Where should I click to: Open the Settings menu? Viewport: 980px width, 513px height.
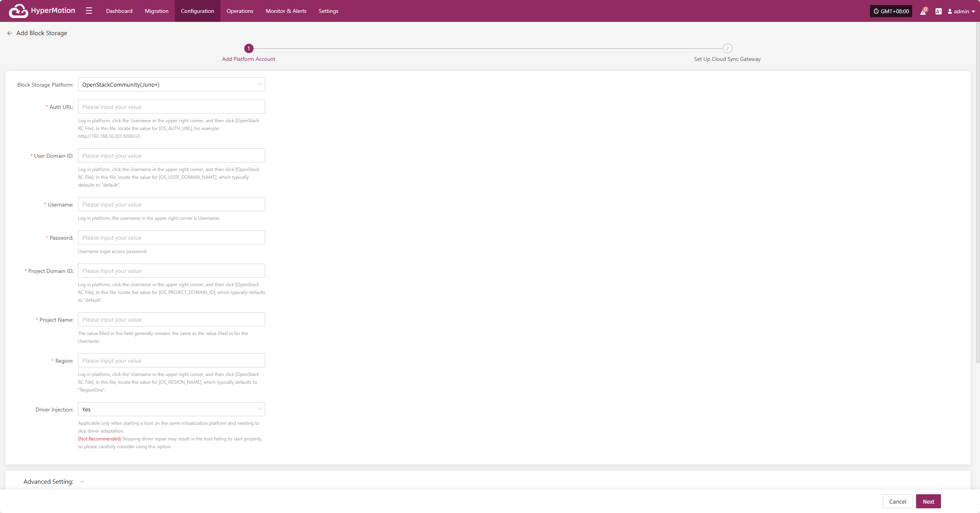click(328, 11)
